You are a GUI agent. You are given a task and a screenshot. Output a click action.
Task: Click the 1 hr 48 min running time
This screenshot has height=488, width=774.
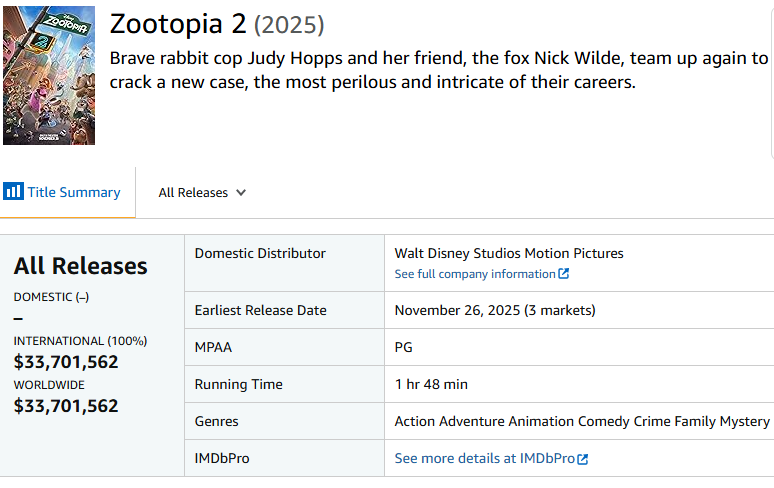(x=431, y=384)
